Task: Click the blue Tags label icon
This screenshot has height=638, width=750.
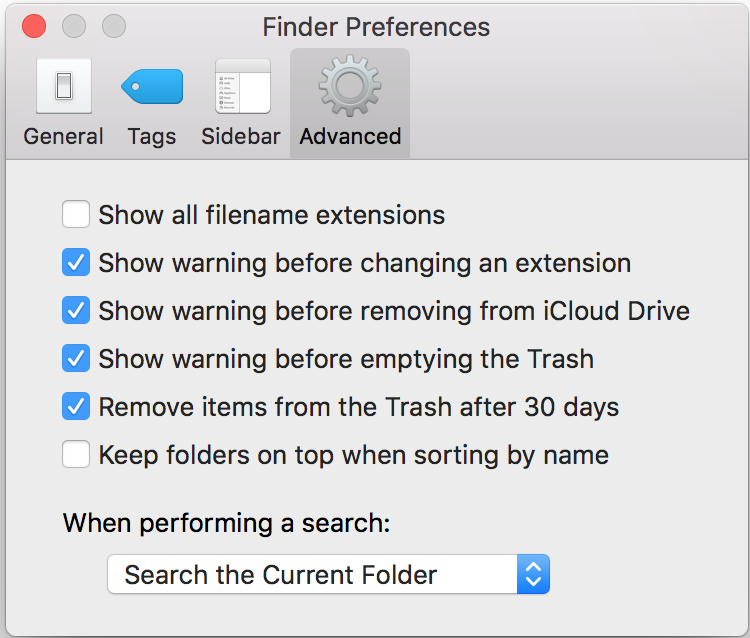Action: (152, 87)
